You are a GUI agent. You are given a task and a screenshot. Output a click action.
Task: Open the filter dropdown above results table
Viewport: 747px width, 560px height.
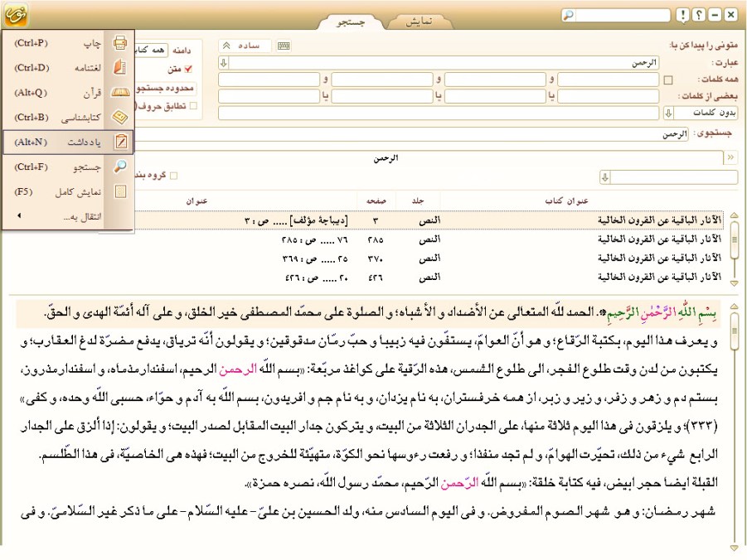tap(605, 177)
